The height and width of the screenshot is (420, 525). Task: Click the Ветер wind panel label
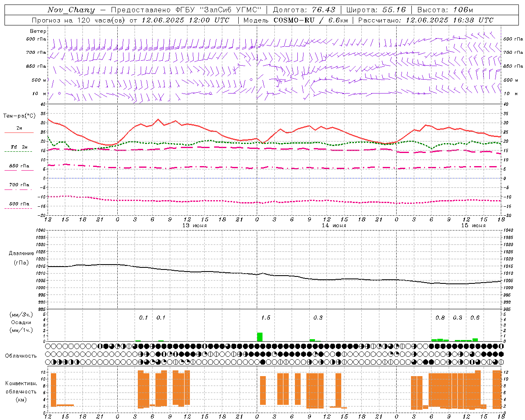pyautogui.click(x=38, y=31)
